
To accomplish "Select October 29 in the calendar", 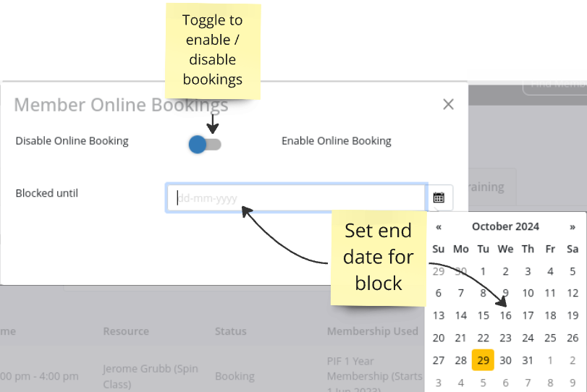I will [483, 360].
